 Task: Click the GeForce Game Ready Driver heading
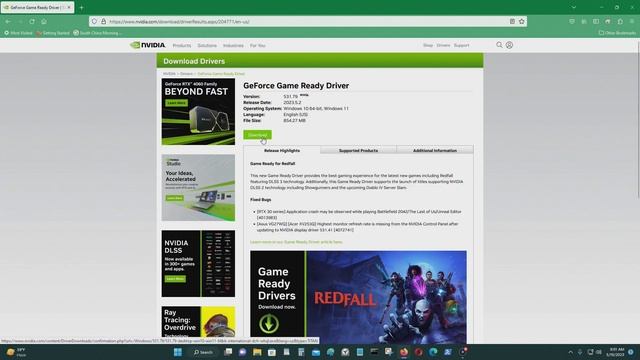tap(296, 86)
